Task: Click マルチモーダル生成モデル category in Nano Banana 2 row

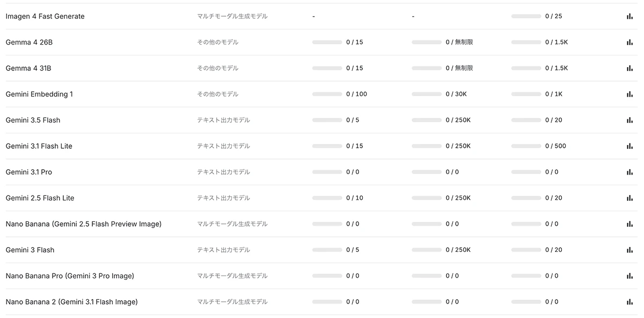Action: (232, 302)
